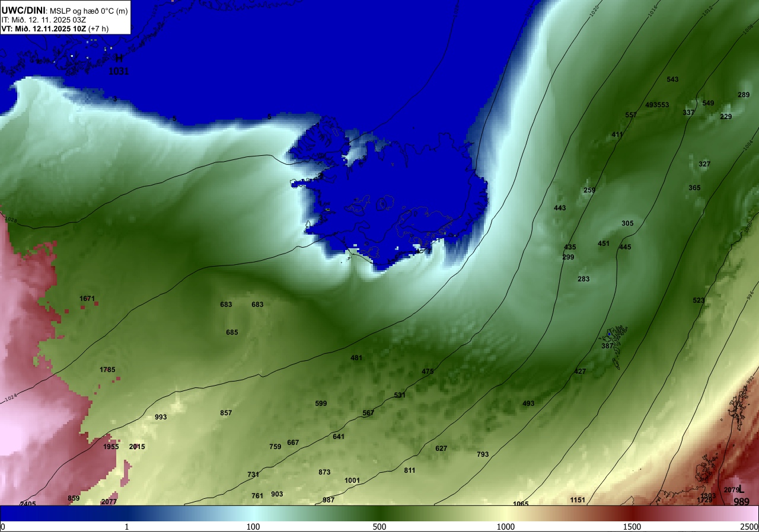Click the 2500 label on the color scale

[750, 527]
